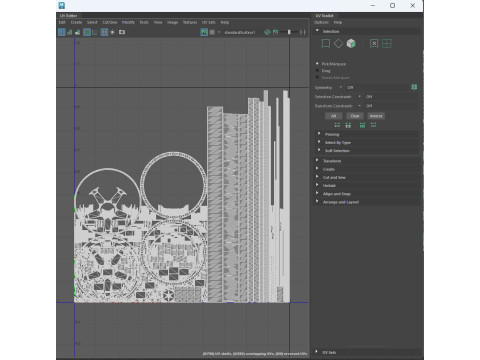Click the green symmetry icon beside Symmetry row
480x360 pixels.
[x=414, y=87]
